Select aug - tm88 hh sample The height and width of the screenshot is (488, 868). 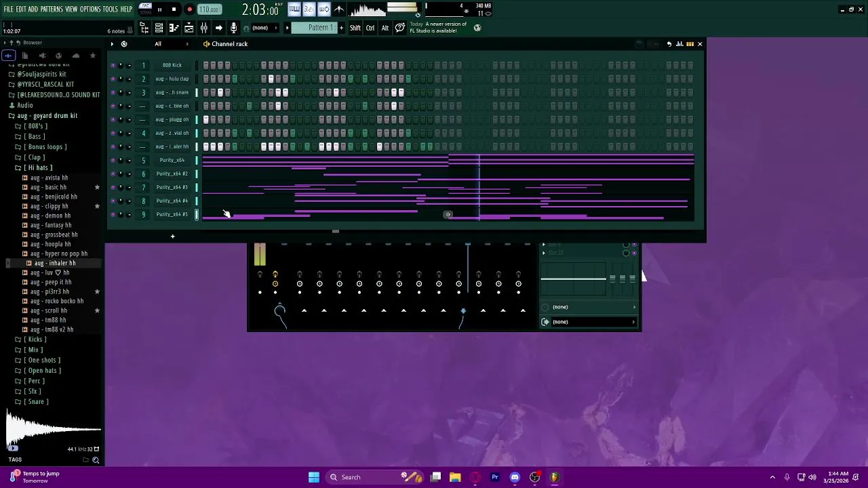coord(48,320)
